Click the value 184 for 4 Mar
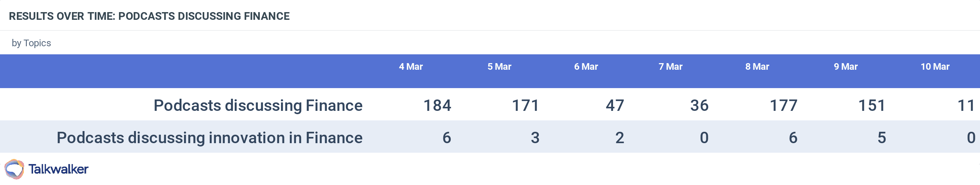 tap(437, 105)
